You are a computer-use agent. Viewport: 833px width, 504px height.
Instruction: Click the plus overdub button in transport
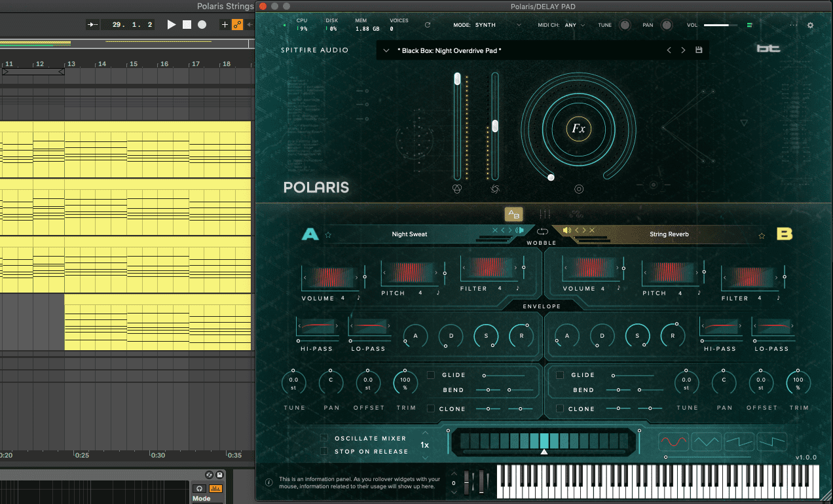point(225,24)
